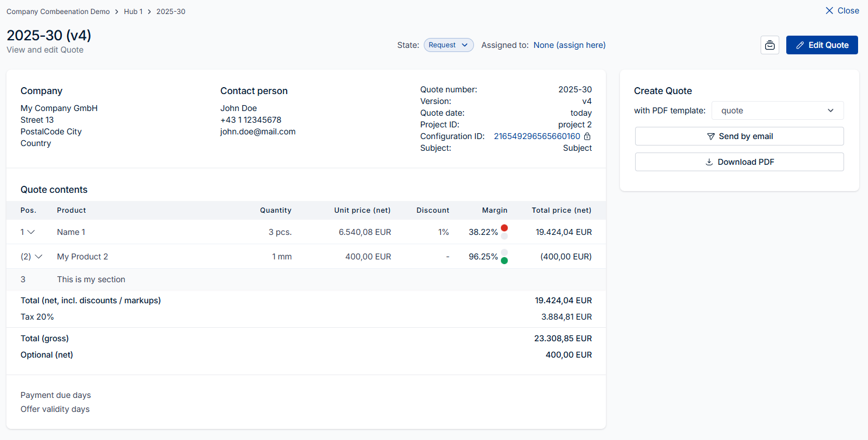Open Configuration ID 216549296565660160 link
This screenshot has width=868, height=440.
point(537,136)
